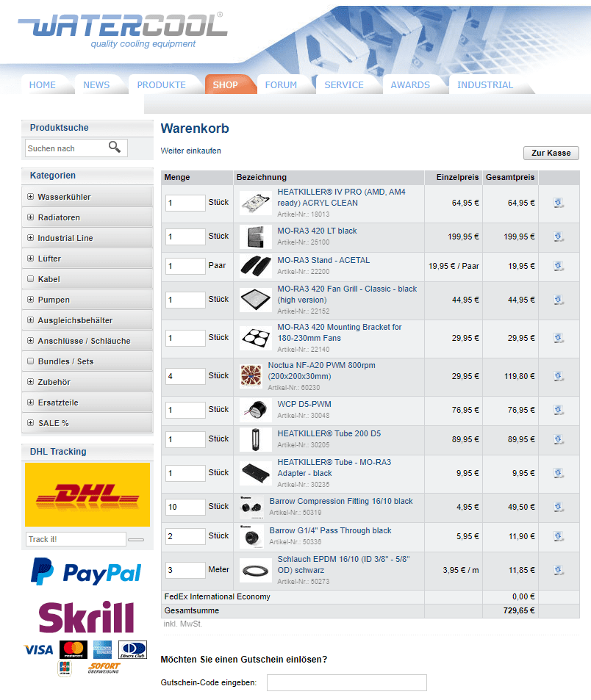Viewport: 591px width, 700px height.
Task: Click the Skrill logo
Action: tap(86, 617)
